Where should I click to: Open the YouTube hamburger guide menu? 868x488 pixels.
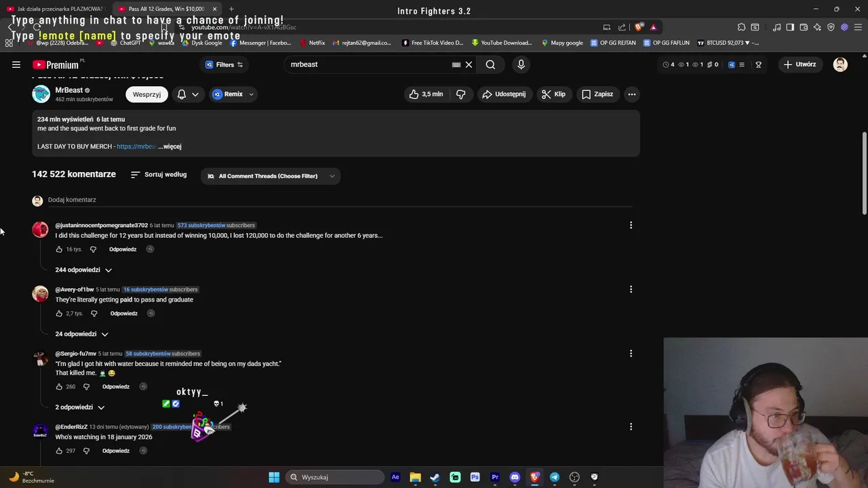pos(16,64)
